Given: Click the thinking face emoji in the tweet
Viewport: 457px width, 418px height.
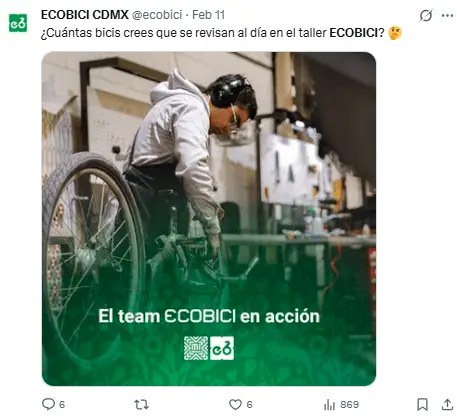Looking at the screenshot, I should [x=395, y=33].
